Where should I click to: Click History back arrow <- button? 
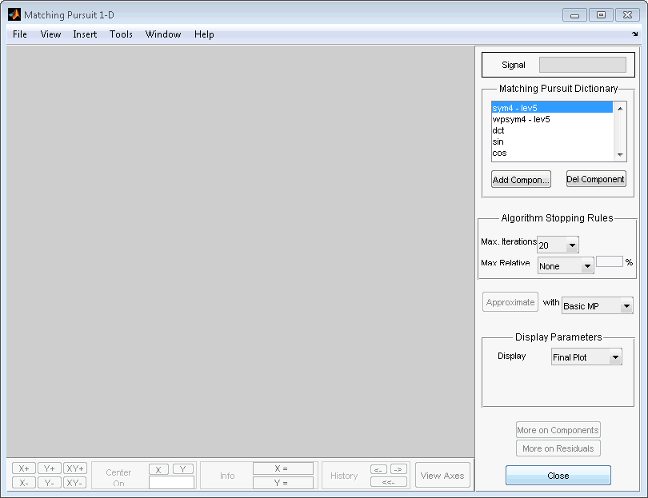pyautogui.click(x=379, y=469)
